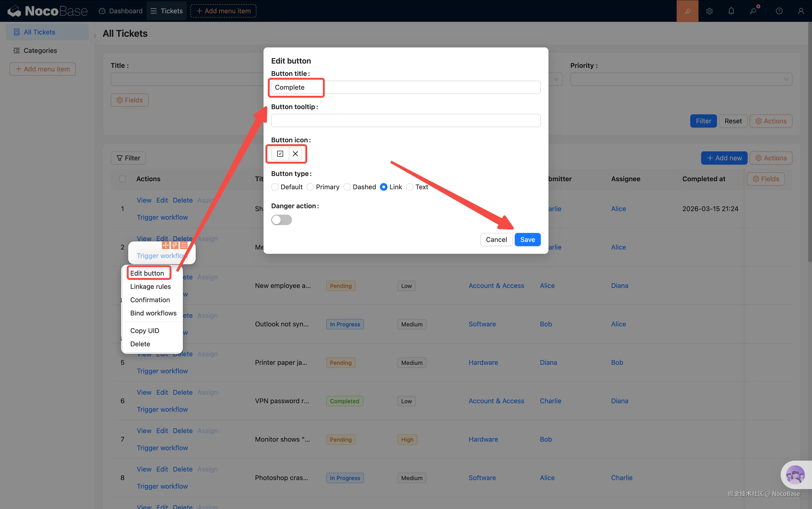
Task: Click the plugin manager pin icon
Action: click(753, 11)
